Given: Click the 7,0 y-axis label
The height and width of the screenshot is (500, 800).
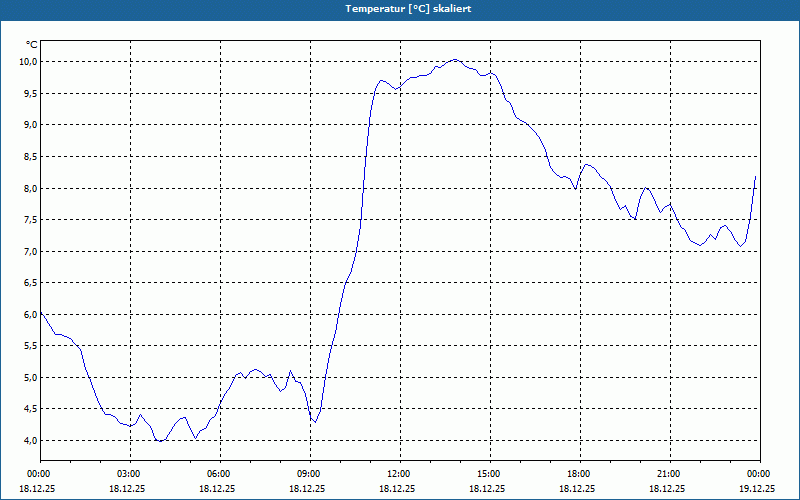Looking at the screenshot, I should point(31,252).
